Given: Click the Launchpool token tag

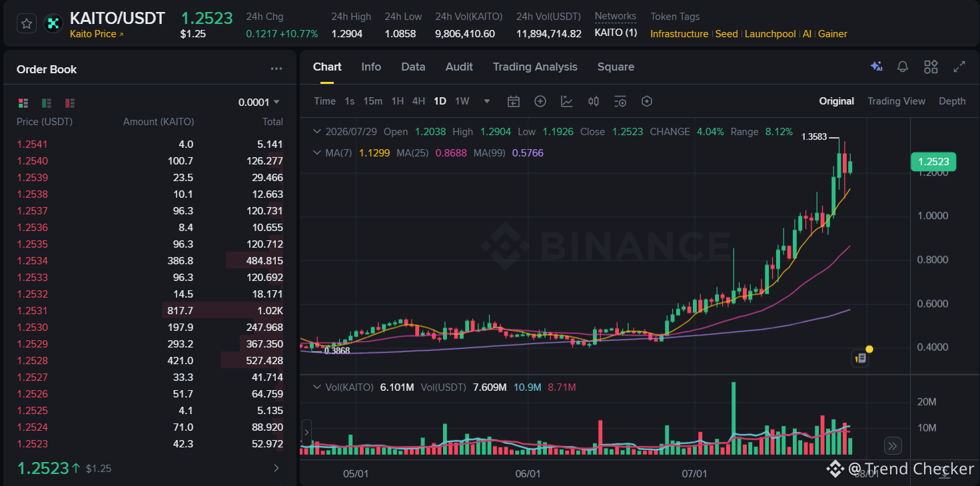Looking at the screenshot, I should coord(770,34).
